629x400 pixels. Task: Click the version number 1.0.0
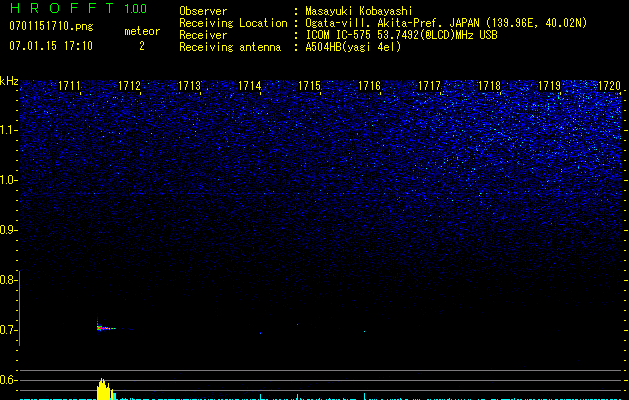coord(135,8)
